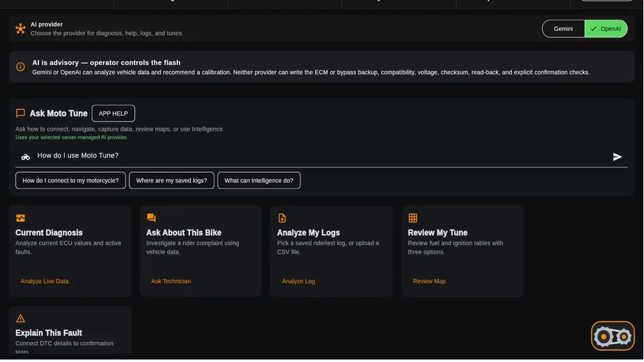Screen dimensions: 644x362
Task: Open the Explain This Fault heading
Action: tap(48, 333)
